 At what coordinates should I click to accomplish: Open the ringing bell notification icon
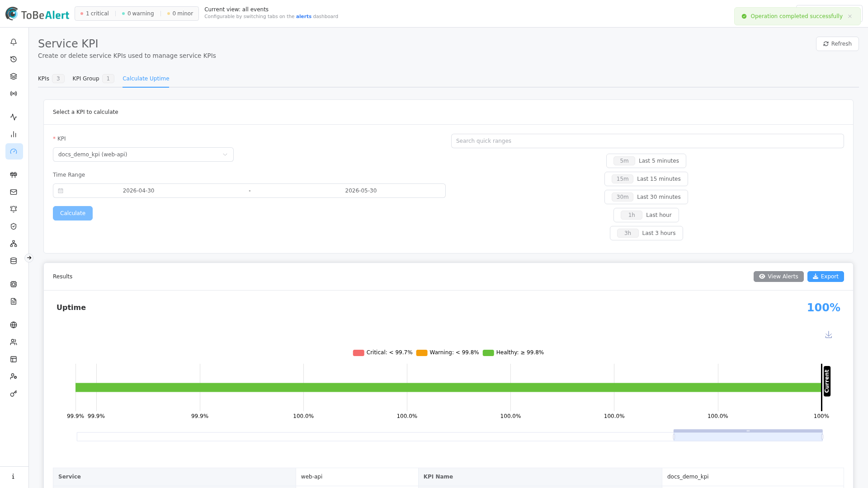tap(14, 209)
